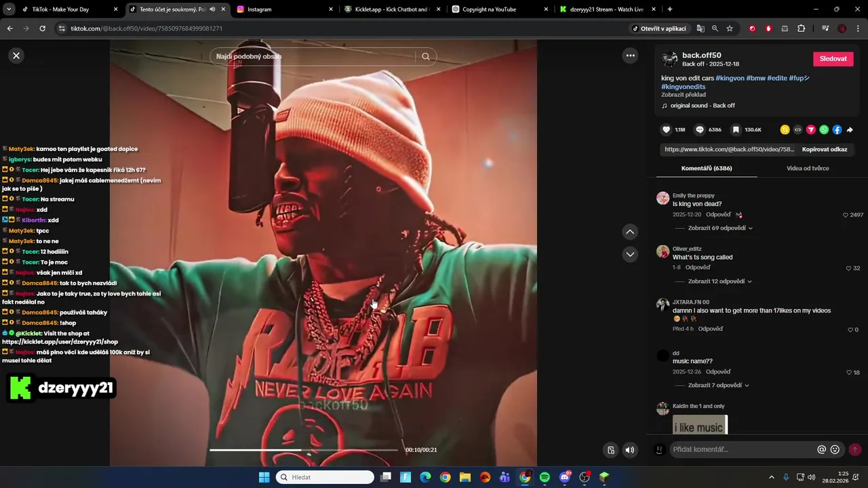This screenshot has width=868, height=488.
Task: Open the #kingvonedits hashtag
Action: [x=684, y=87]
